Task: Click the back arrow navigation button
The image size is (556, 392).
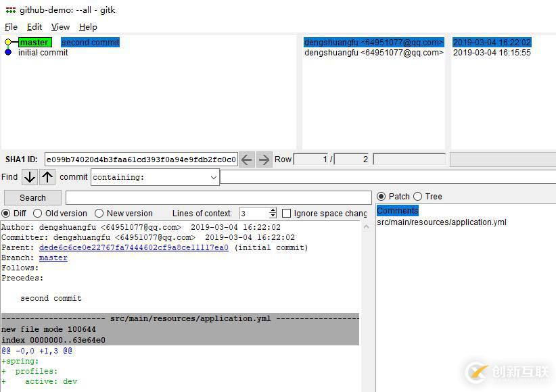Action: click(x=246, y=160)
